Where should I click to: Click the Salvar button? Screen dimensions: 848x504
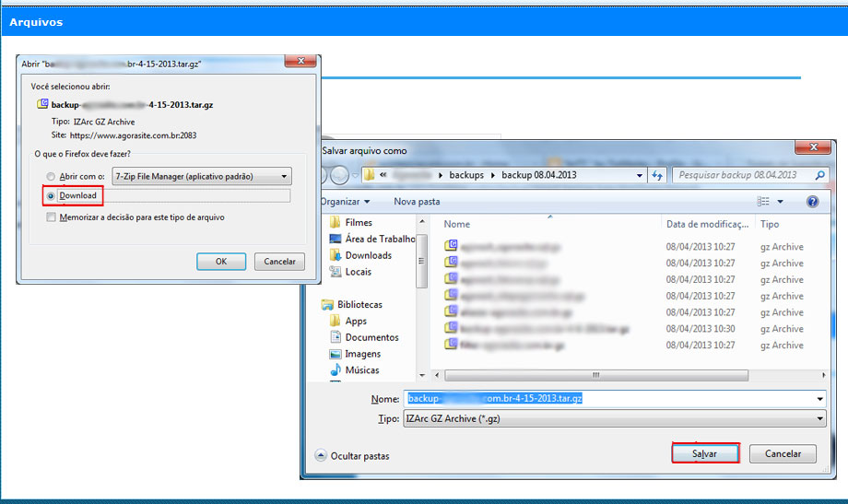click(x=705, y=453)
